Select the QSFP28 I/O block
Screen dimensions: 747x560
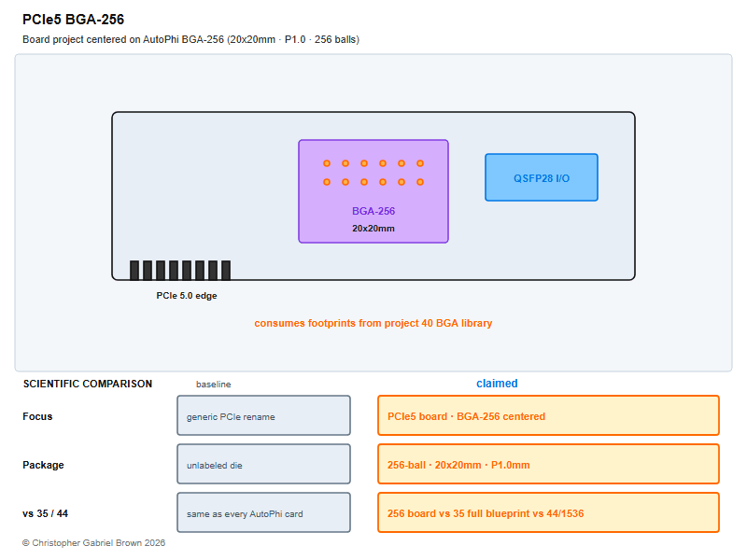[542, 177]
